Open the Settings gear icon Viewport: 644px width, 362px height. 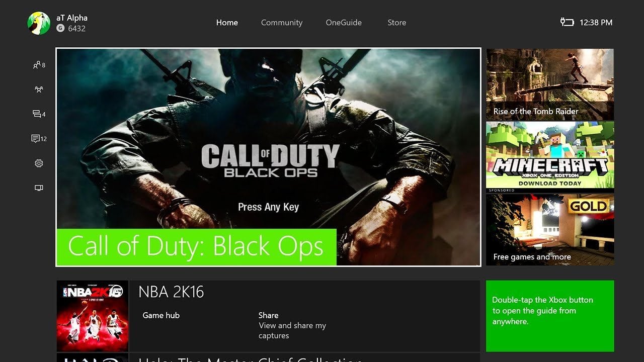(x=39, y=163)
